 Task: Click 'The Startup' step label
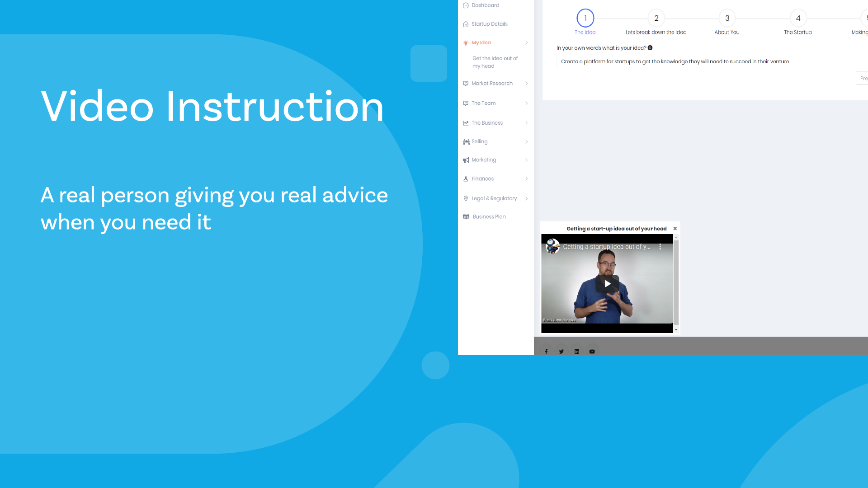tap(798, 33)
